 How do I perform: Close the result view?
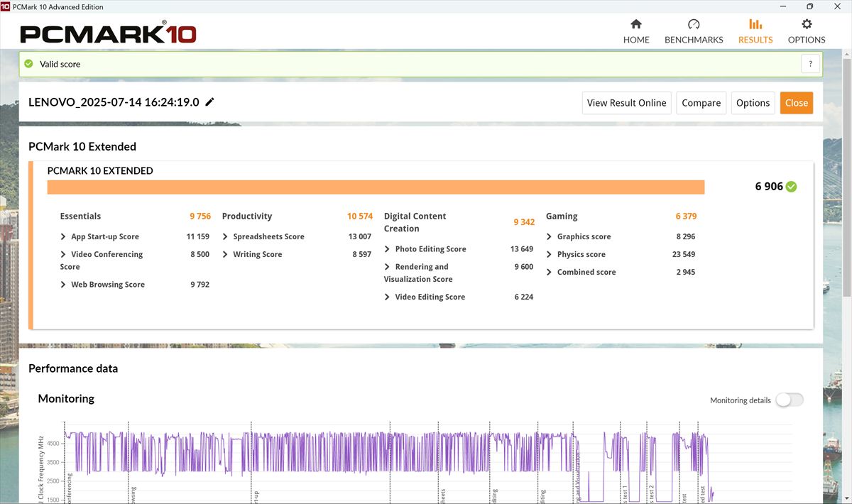point(796,103)
